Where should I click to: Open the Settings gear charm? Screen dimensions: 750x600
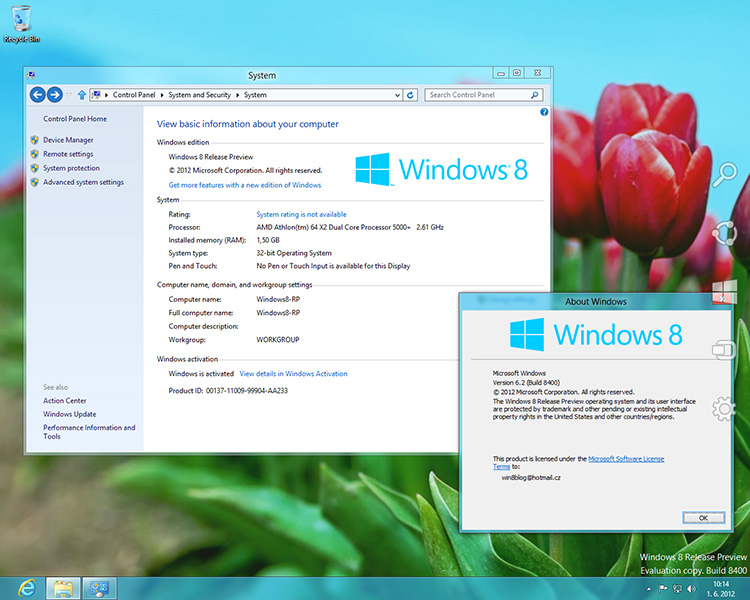click(724, 409)
